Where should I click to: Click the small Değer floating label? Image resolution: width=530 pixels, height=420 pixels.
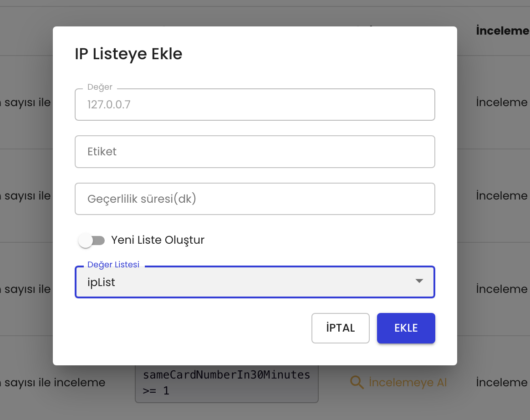pos(100,87)
